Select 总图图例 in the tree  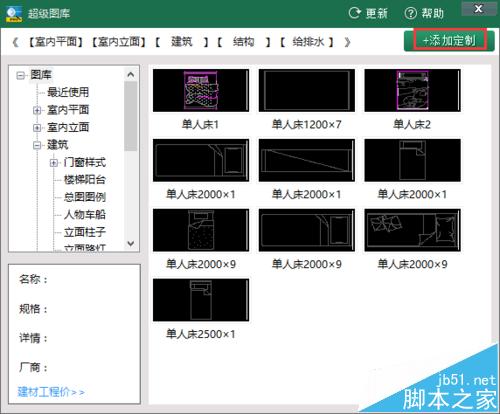pos(85,197)
